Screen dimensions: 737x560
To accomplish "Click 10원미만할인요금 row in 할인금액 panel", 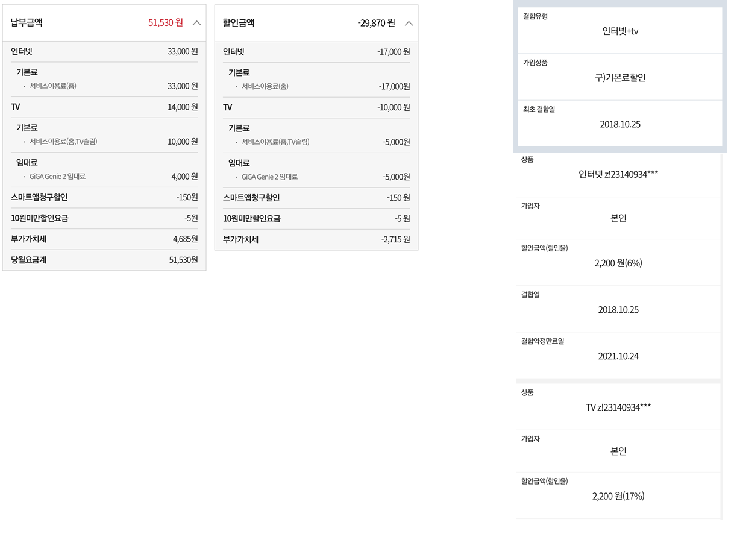I will tap(252, 219).
